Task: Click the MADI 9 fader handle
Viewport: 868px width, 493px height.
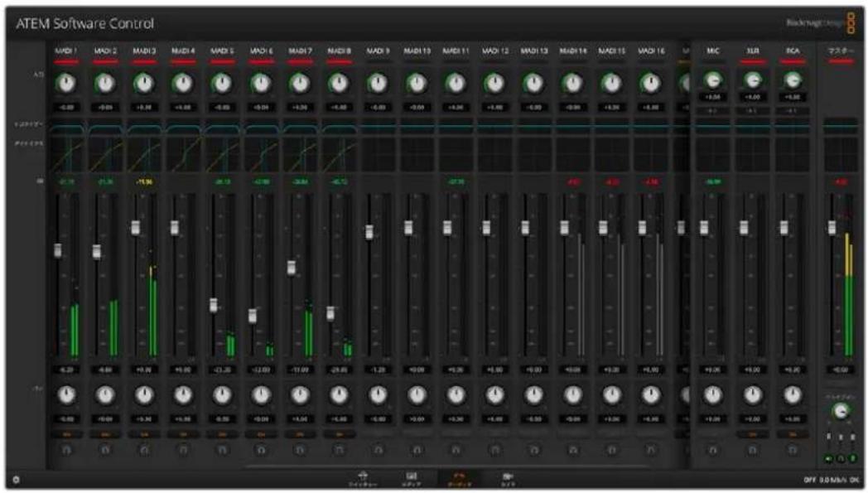Action: pos(369,231)
